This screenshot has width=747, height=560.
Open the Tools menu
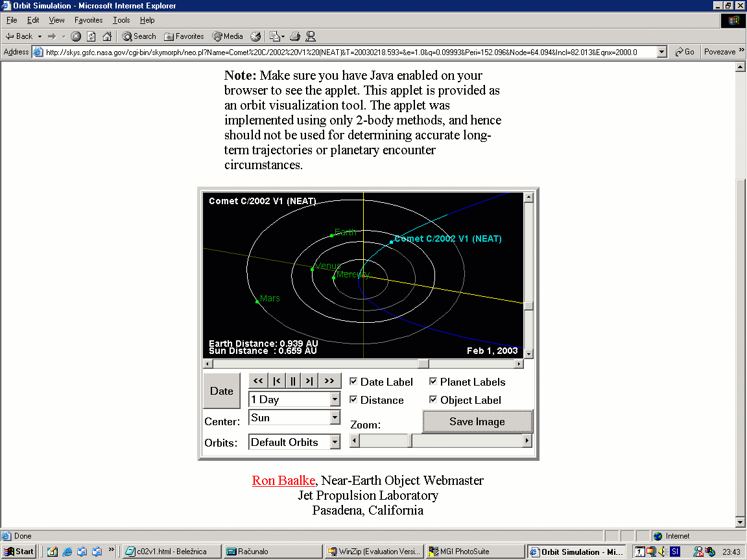pyautogui.click(x=121, y=20)
